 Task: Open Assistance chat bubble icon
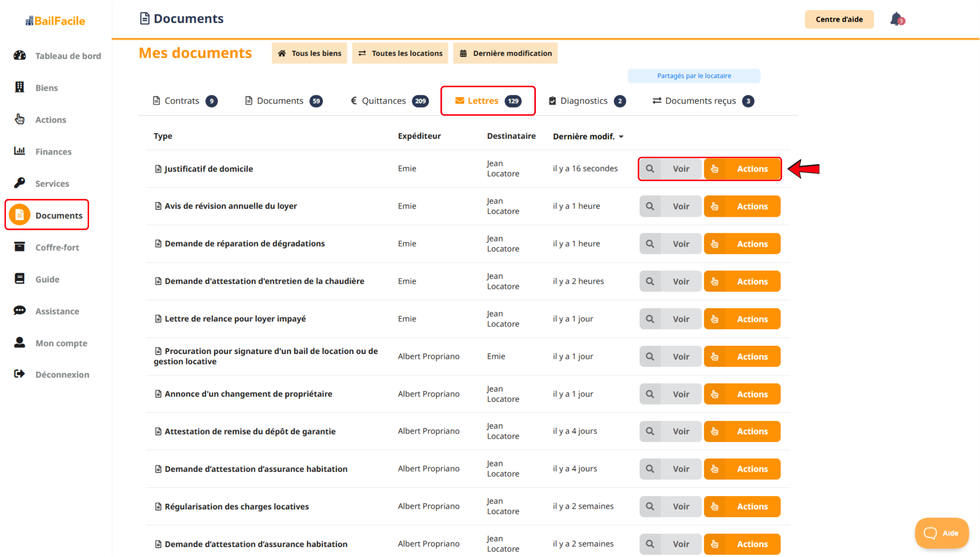coord(20,311)
